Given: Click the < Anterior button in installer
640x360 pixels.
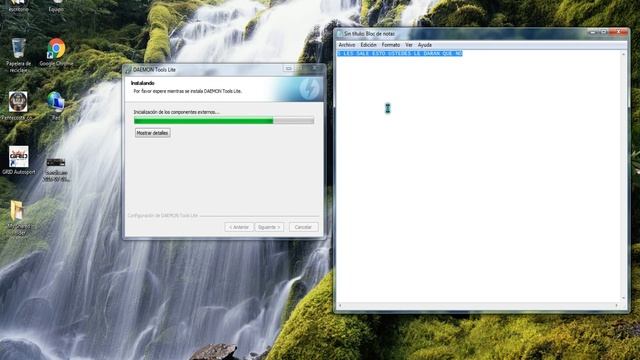Looking at the screenshot, I should (239, 227).
